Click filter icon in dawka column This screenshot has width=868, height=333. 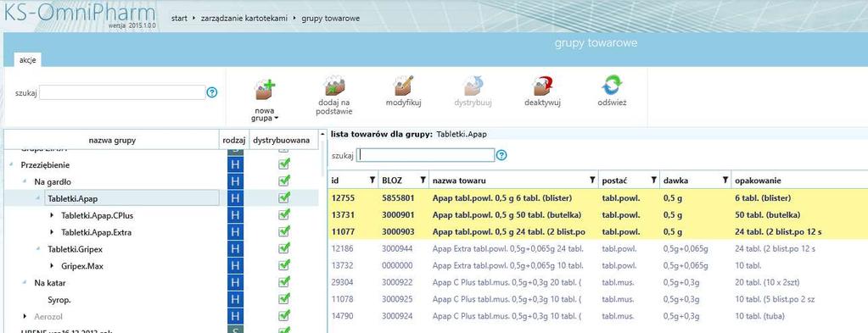tap(725, 180)
